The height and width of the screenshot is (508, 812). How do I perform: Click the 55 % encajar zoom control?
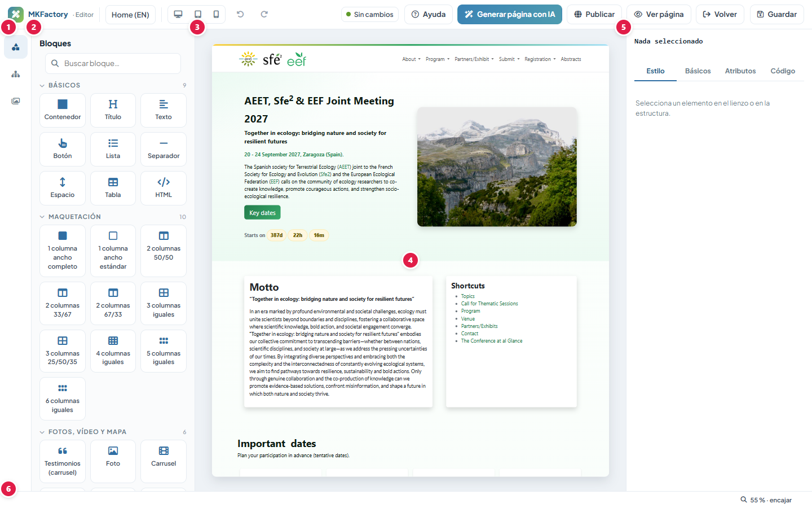point(766,500)
